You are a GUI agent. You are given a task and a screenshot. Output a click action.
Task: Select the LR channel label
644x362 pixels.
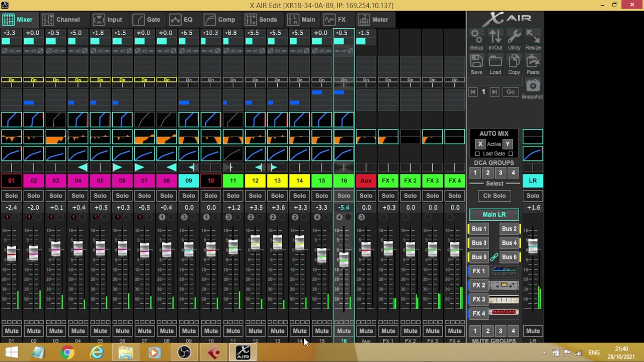[533, 181]
